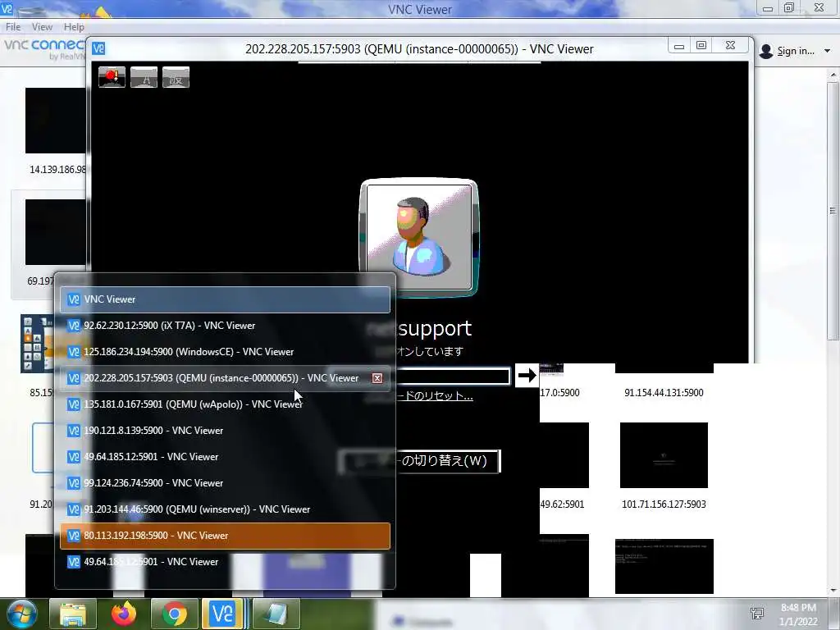Screen dimensions: 840x630
Task: Click the network icon in system tray
Action: coord(757,614)
